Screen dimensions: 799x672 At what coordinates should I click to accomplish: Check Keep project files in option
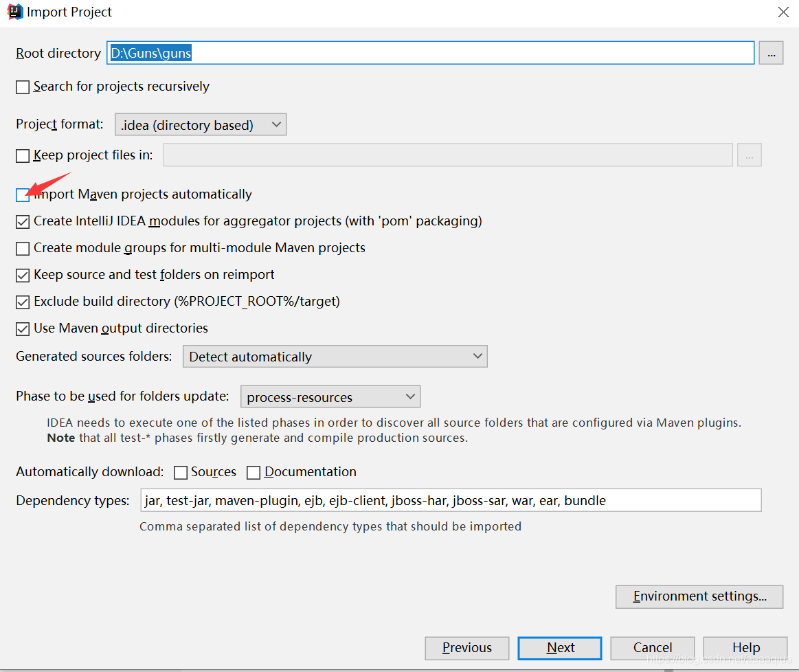23,155
